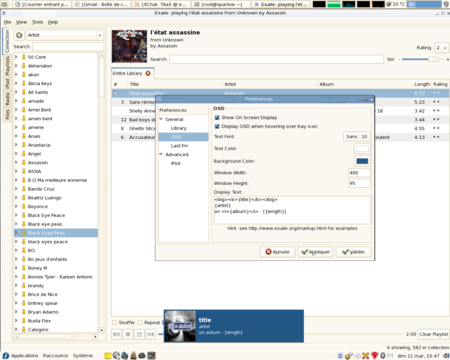This screenshot has height=360, width=450.
Task: Click the Display Text markup text area
Action: [292, 210]
